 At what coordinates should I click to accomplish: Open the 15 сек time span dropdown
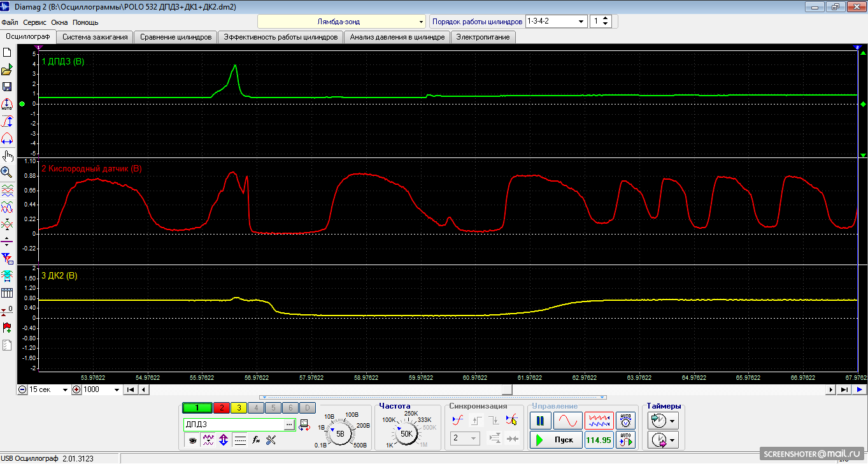point(48,389)
